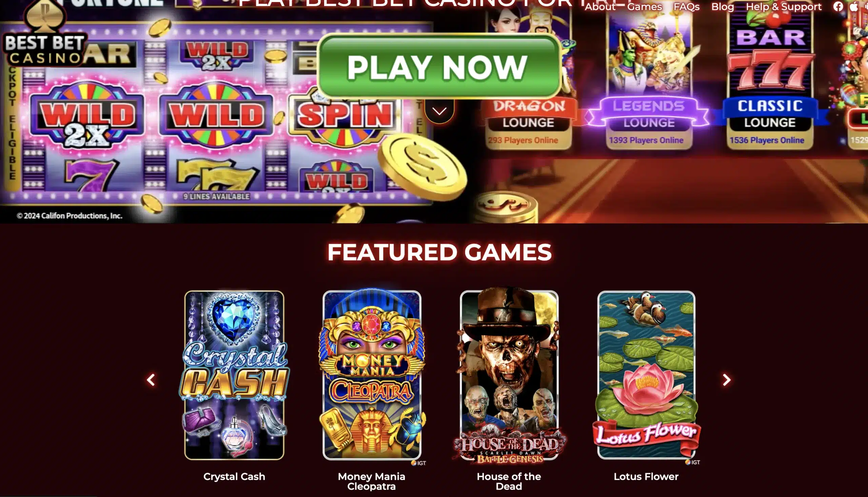868x497 pixels.
Task: Click the Facebook icon in header
Action: click(x=838, y=6)
